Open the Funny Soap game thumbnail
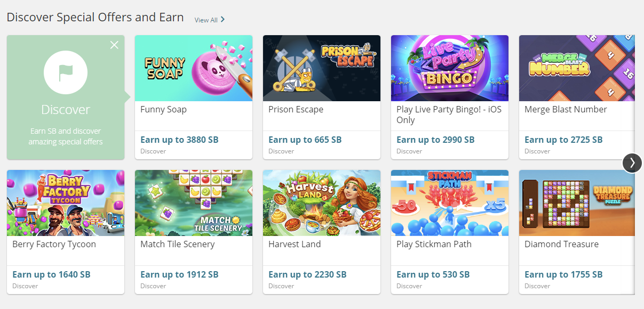Image resolution: width=644 pixels, height=309 pixels. [x=193, y=68]
